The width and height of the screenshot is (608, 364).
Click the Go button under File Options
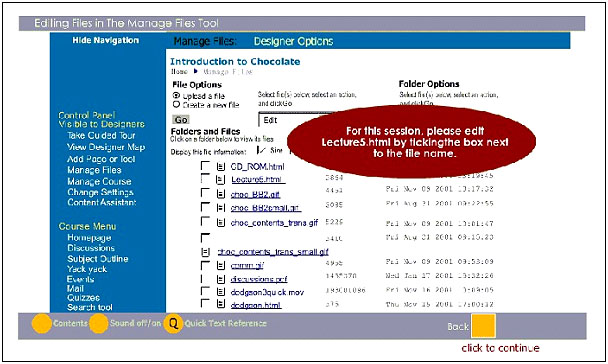click(x=181, y=120)
